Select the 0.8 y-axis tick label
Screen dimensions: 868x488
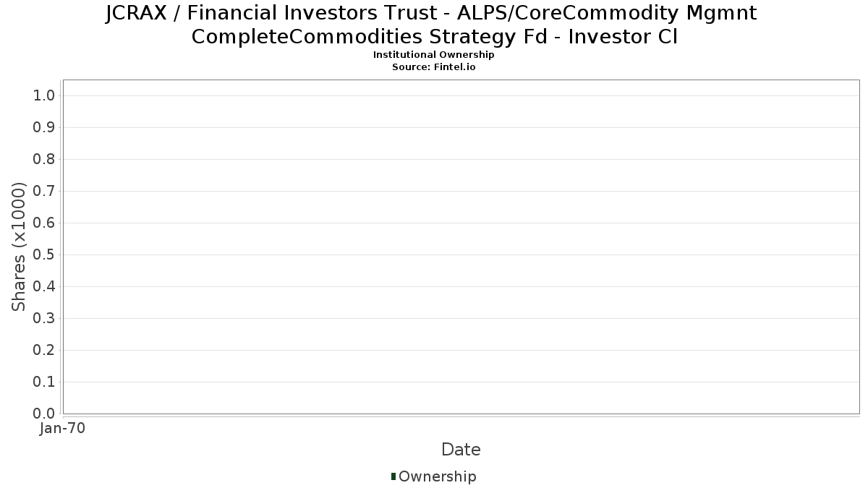coord(44,160)
